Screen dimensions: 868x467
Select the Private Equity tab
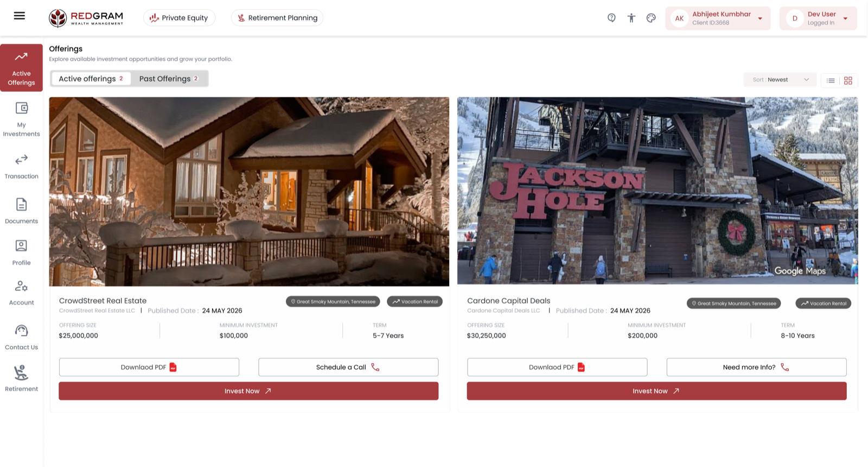click(x=179, y=18)
